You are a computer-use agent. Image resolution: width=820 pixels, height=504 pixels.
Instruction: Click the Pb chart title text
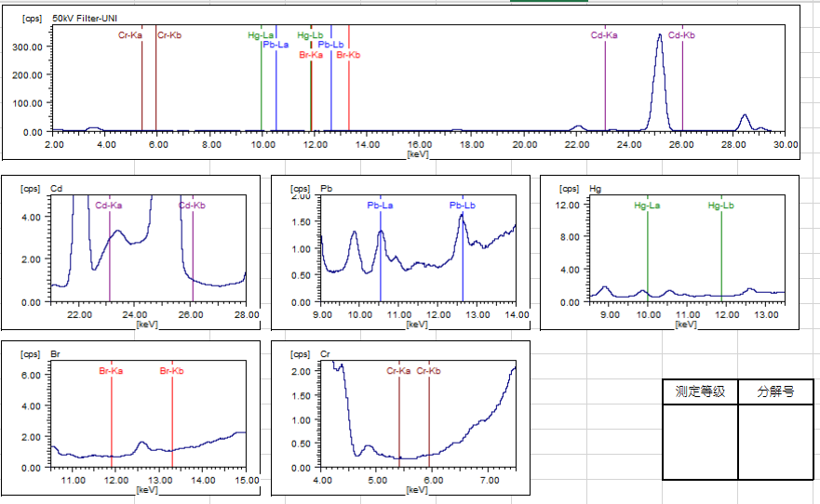pyautogui.click(x=326, y=188)
